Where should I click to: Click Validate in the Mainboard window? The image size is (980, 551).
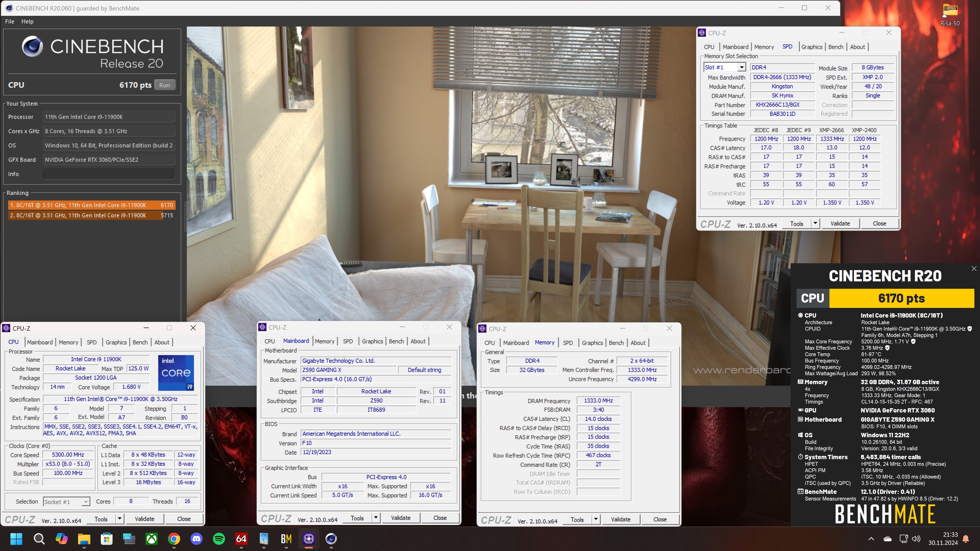click(x=401, y=518)
